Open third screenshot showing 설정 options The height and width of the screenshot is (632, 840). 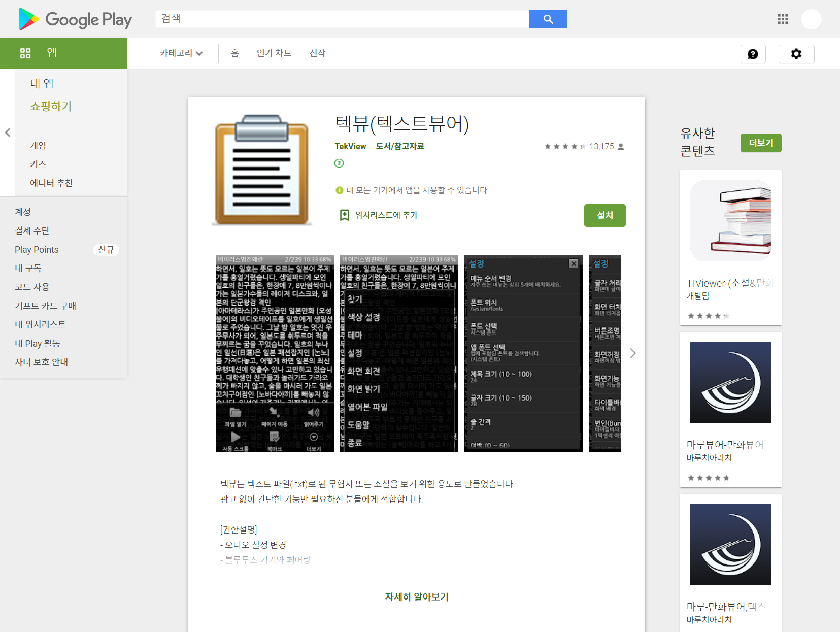click(x=523, y=353)
